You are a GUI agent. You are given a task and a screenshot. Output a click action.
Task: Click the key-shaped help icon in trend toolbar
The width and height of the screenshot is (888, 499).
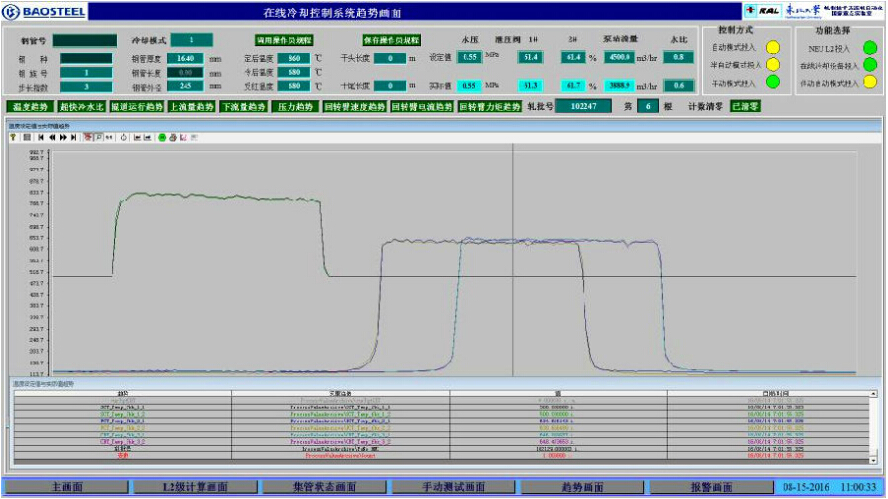tap(15, 137)
